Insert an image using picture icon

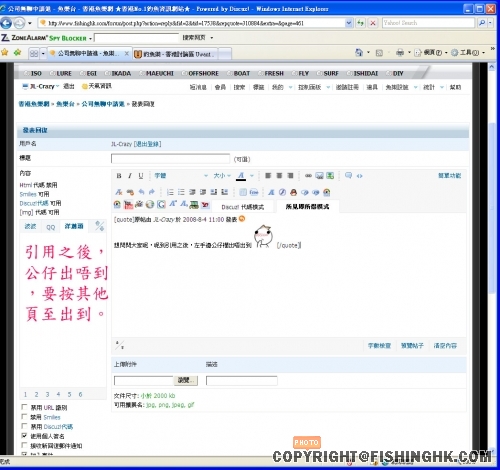pos(319,175)
